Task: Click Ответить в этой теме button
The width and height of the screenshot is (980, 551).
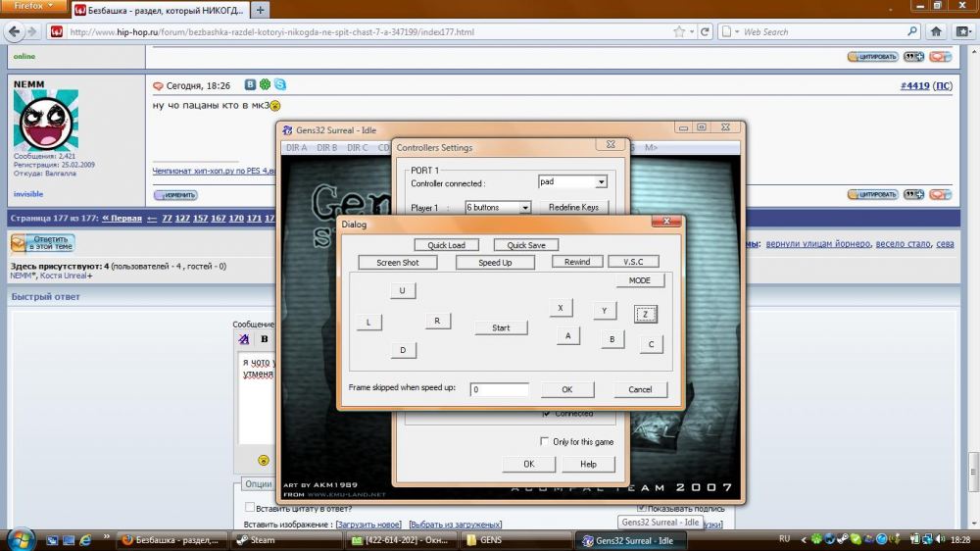Action: (x=42, y=243)
